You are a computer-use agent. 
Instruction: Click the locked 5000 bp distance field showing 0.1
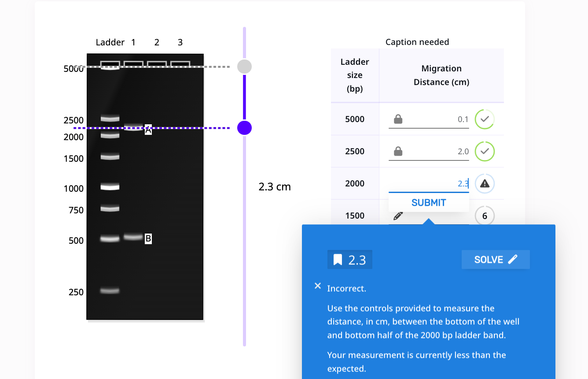click(x=429, y=119)
